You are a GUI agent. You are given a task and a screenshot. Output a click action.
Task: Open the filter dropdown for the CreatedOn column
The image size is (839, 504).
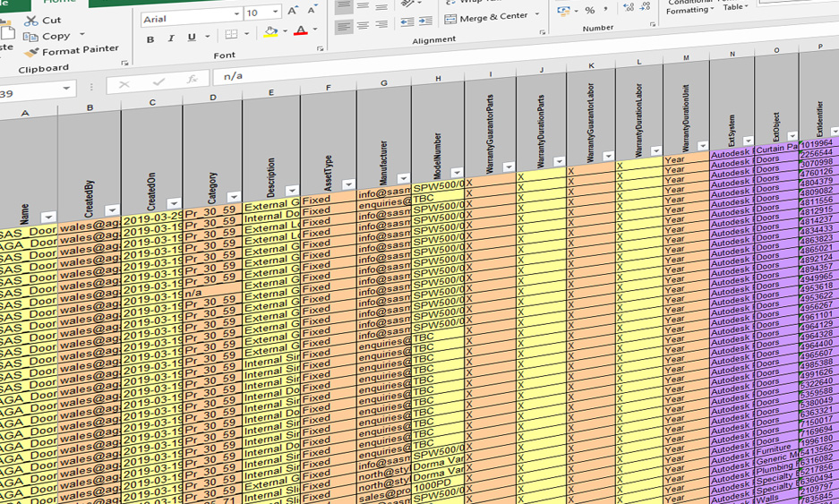[174, 203]
